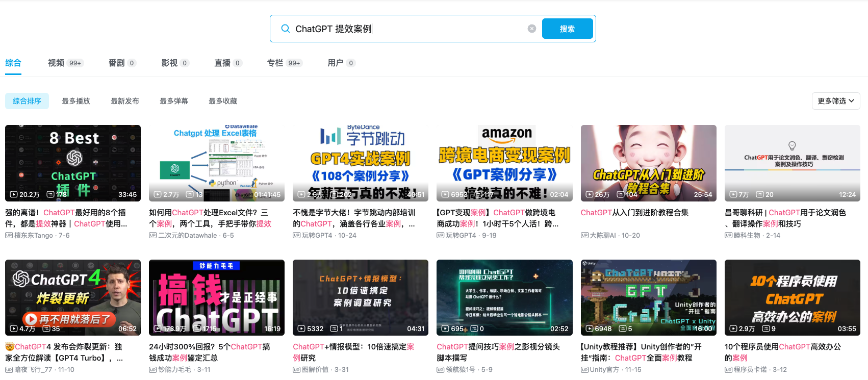Image resolution: width=868 pixels, height=380 pixels.
Task: Open title 10个程序员使用ChatGPT高效办公
Action: click(783, 352)
